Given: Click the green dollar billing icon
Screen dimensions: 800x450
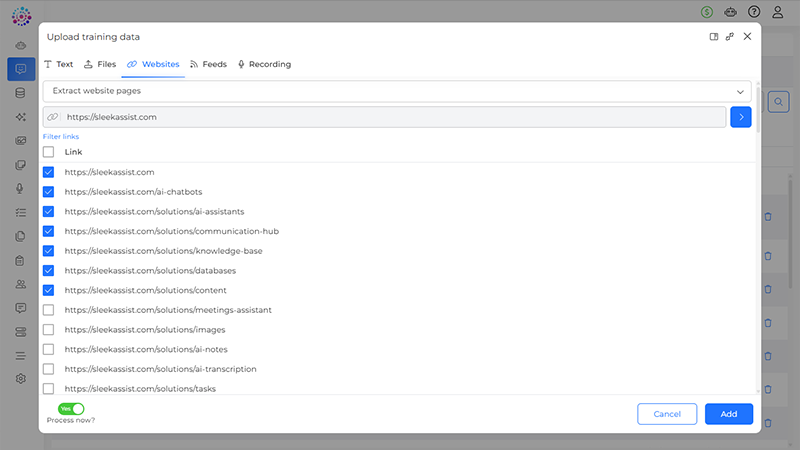Looking at the screenshot, I should pyautogui.click(x=707, y=12).
